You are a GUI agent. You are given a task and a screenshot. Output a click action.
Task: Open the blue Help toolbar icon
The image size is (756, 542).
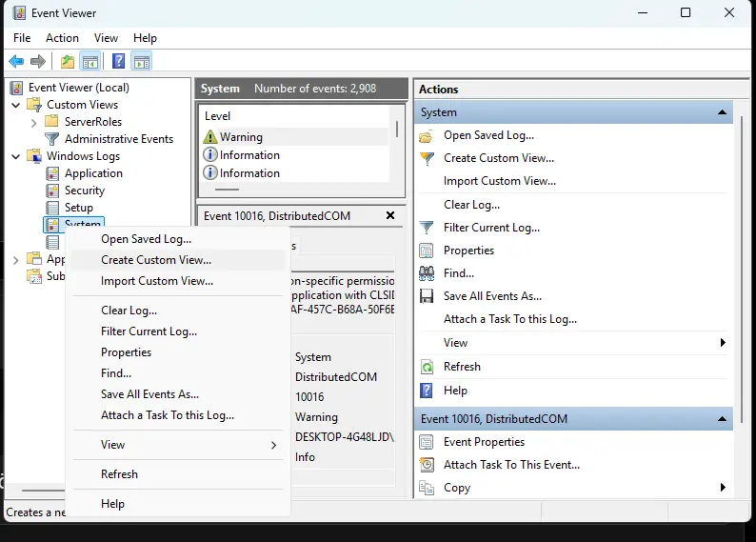click(x=118, y=61)
